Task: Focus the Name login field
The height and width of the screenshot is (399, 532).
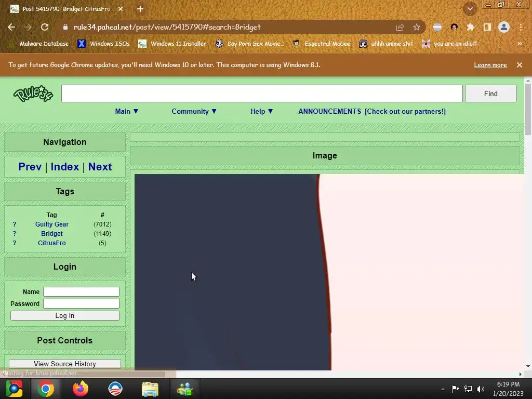Action: pos(81,292)
